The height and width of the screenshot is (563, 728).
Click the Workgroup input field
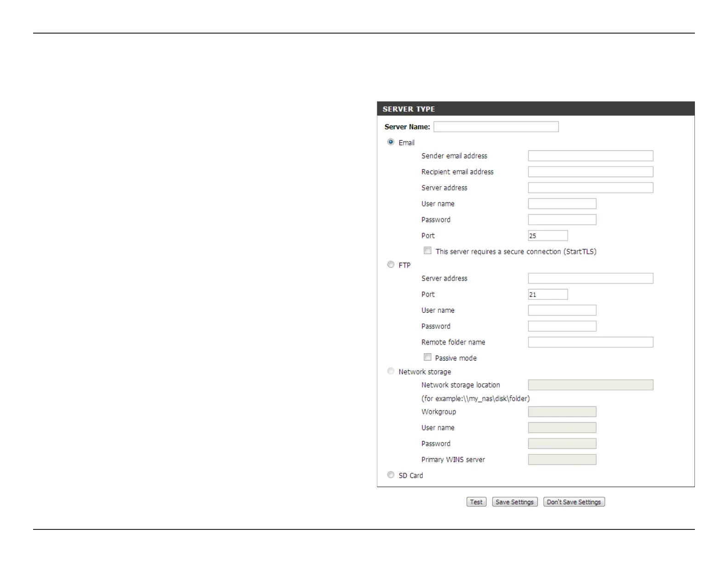(x=562, y=412)
